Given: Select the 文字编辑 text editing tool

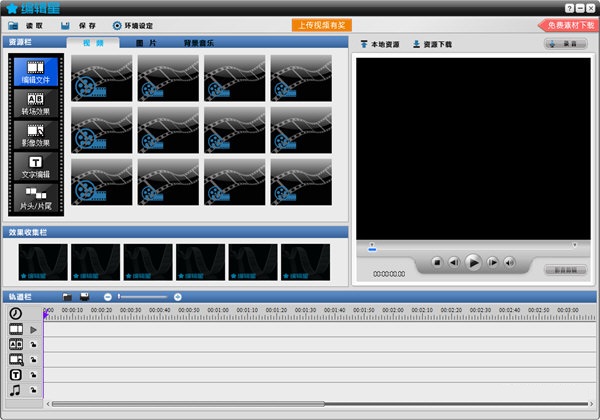Looking at the screenshot, I should [36, 166].
